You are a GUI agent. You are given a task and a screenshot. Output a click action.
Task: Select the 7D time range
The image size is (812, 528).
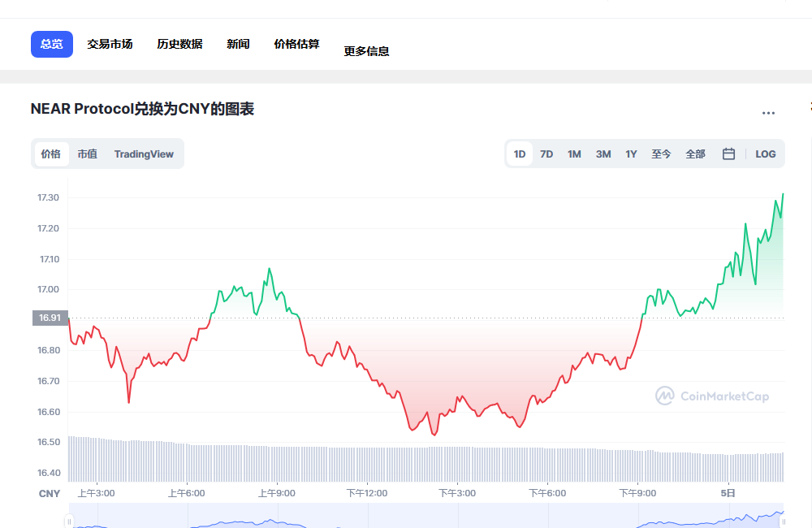[546, 154]
